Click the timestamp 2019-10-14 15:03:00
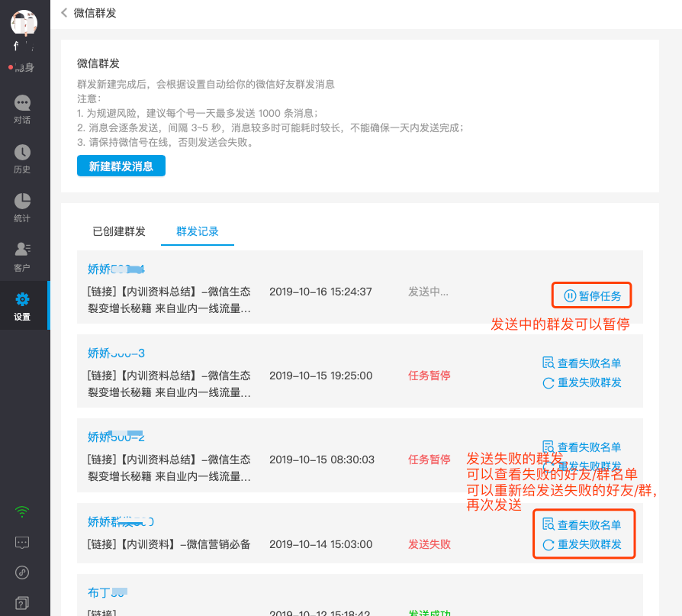682x616 pixels. point(321,544)
